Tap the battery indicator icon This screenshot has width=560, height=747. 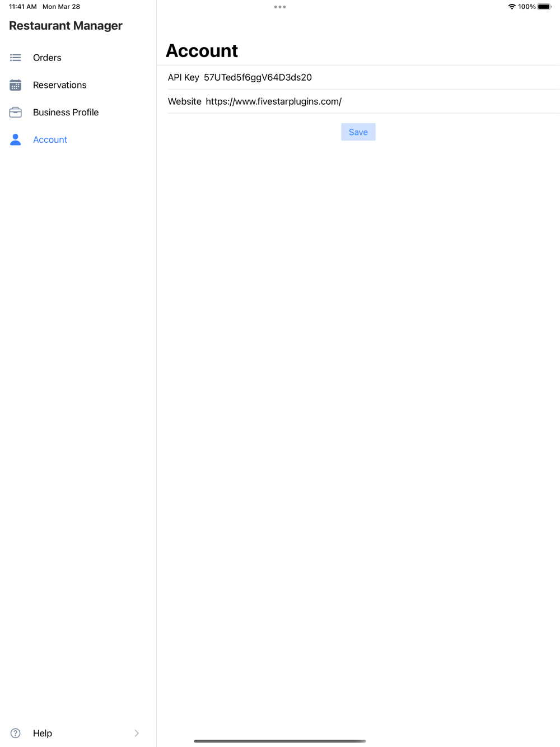click(544, 7)
